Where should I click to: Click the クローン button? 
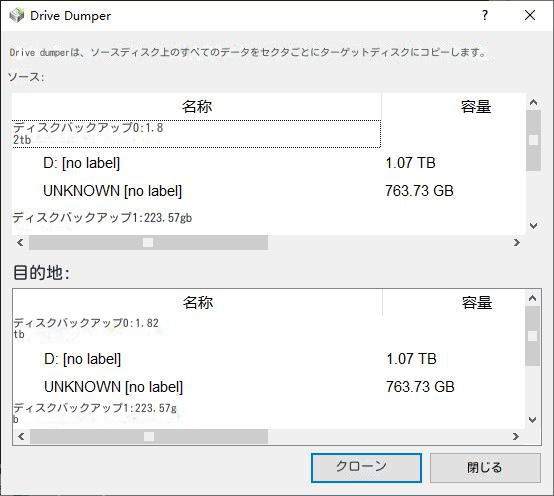point(366,467)
